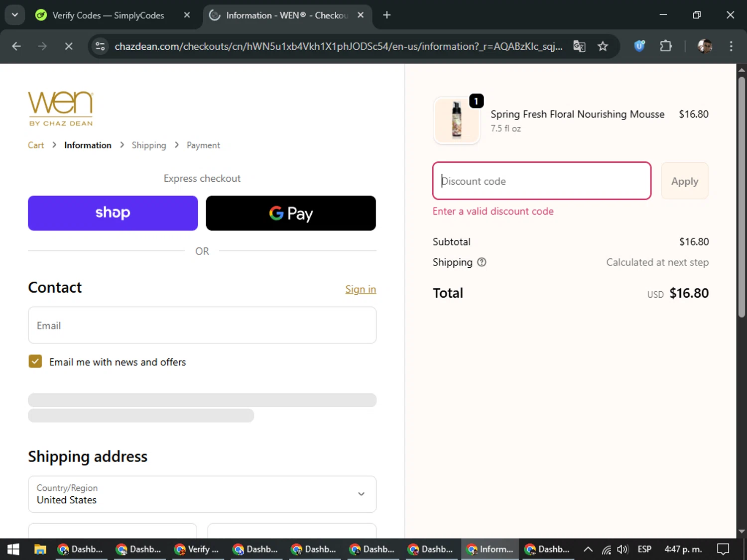Focus the Email input field
The image size is (747, 560).
[202, 325]
